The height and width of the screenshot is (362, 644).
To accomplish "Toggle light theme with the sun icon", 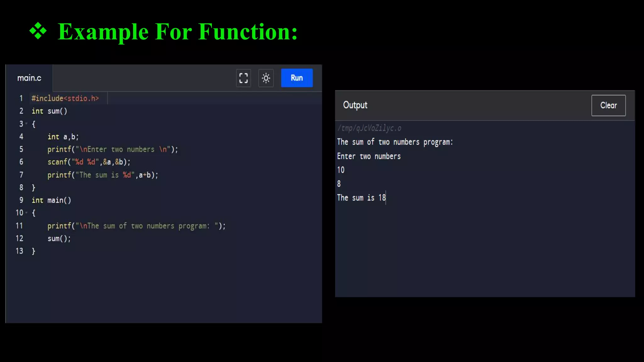I will (266, 78).
